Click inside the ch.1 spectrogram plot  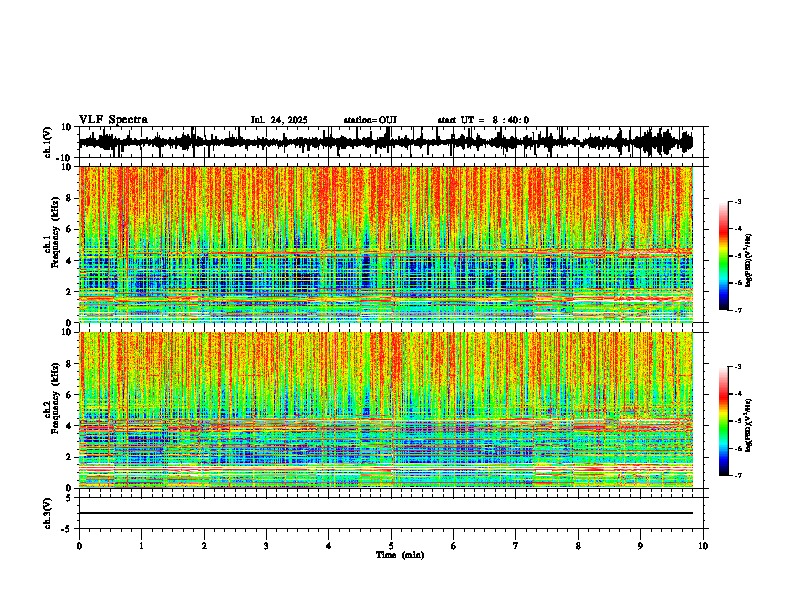tap(386, 244)
